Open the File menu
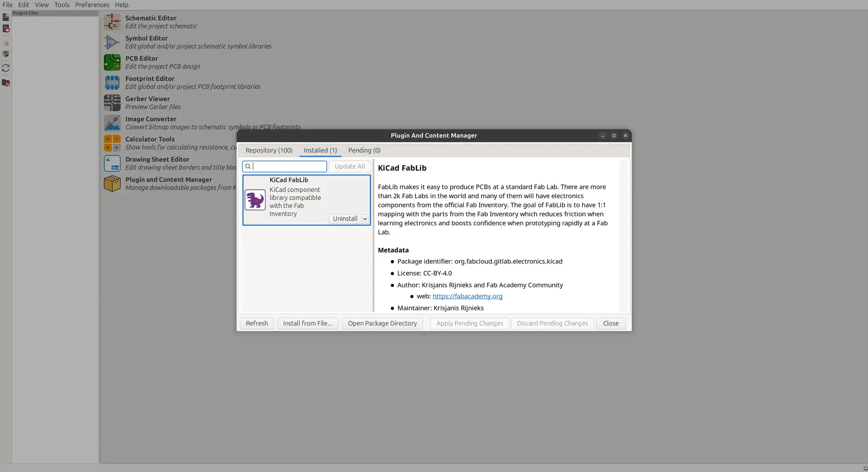 [8, 5]
